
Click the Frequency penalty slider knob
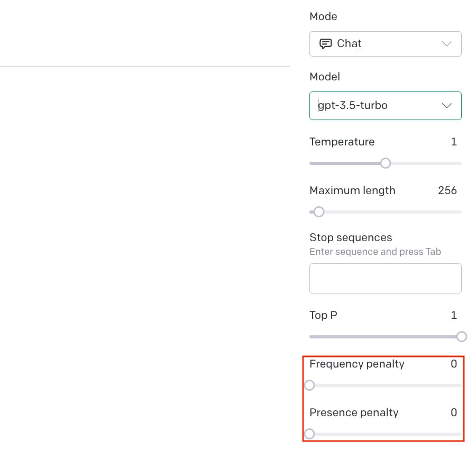[x=309, y=385]
